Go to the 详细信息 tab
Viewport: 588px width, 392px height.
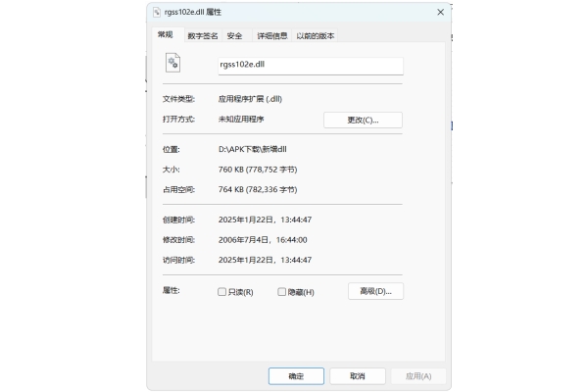click(271, 35)
